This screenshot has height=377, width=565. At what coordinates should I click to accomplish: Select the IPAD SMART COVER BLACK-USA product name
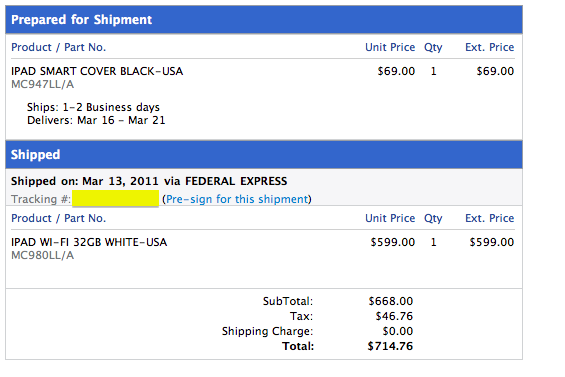tap(97, 71)
